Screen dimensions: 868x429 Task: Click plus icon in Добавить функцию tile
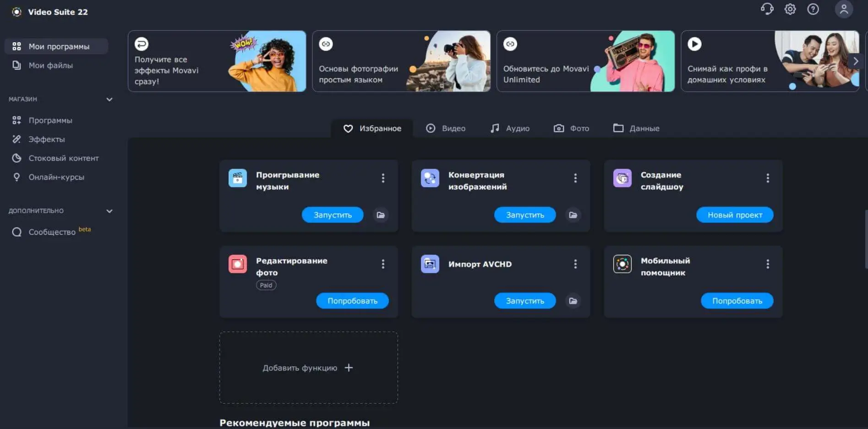click(349, 368)
